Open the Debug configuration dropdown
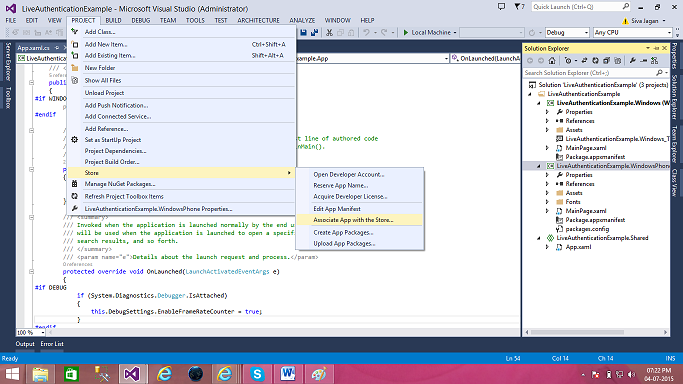Screen dimensions: 683x384 (567, 33)
